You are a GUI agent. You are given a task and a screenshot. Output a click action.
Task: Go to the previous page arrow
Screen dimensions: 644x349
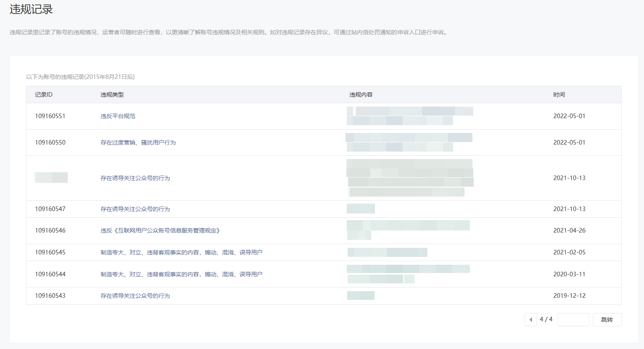pos(530,320)
